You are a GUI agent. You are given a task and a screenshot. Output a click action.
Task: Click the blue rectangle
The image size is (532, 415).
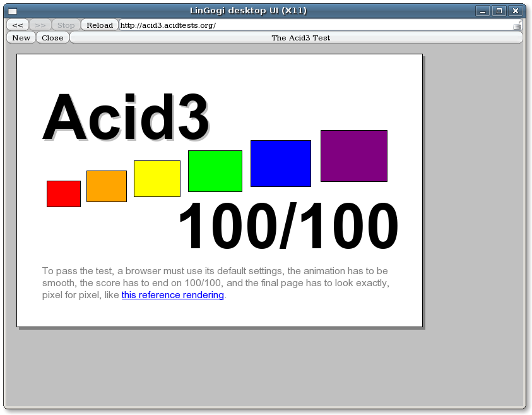(x=281, y=164)
